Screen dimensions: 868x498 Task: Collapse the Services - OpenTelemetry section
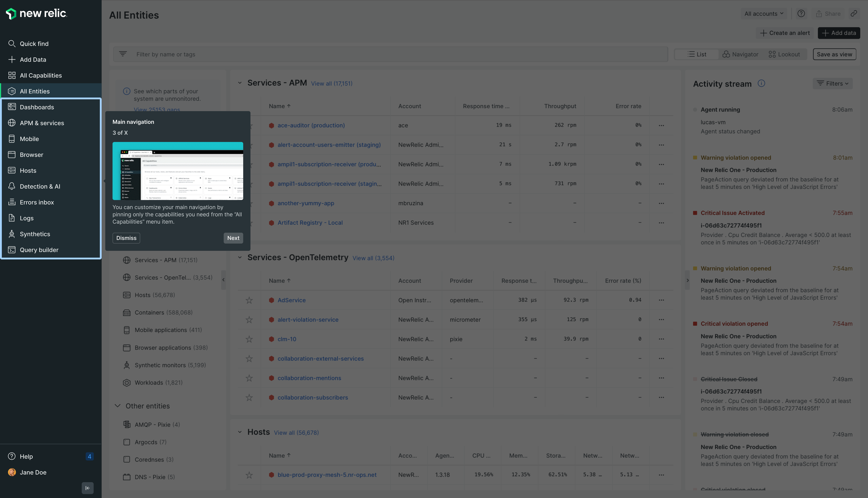(x=240, y=258)
